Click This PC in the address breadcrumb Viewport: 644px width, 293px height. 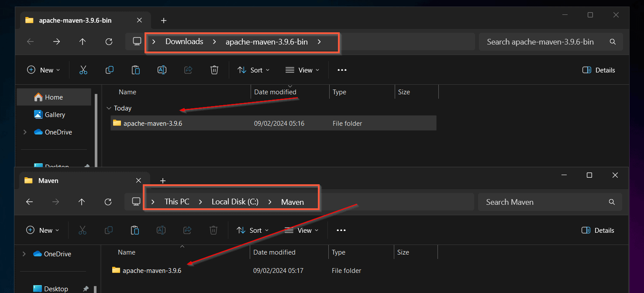click(177, 202)
